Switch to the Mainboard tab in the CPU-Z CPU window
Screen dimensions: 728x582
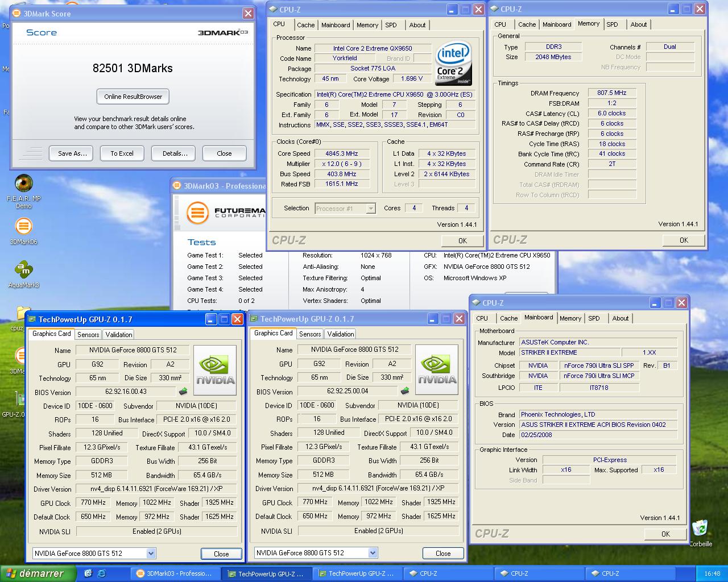pos(336,25)
